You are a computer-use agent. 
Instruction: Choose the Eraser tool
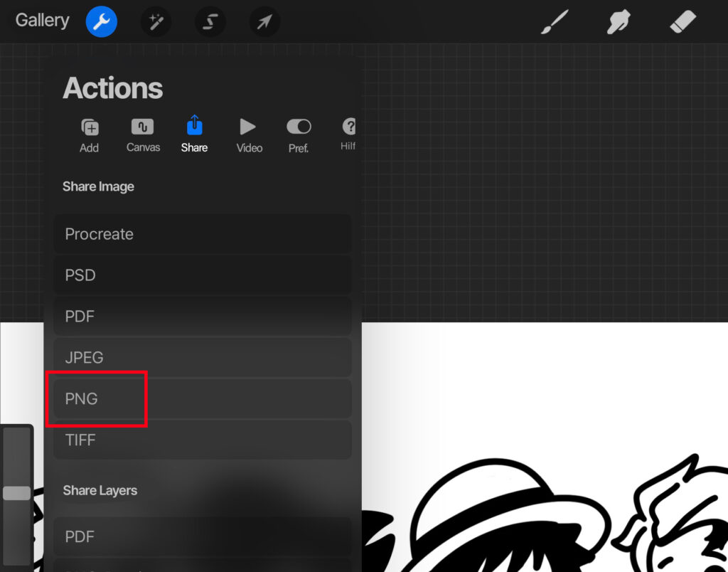coord(682,21)
